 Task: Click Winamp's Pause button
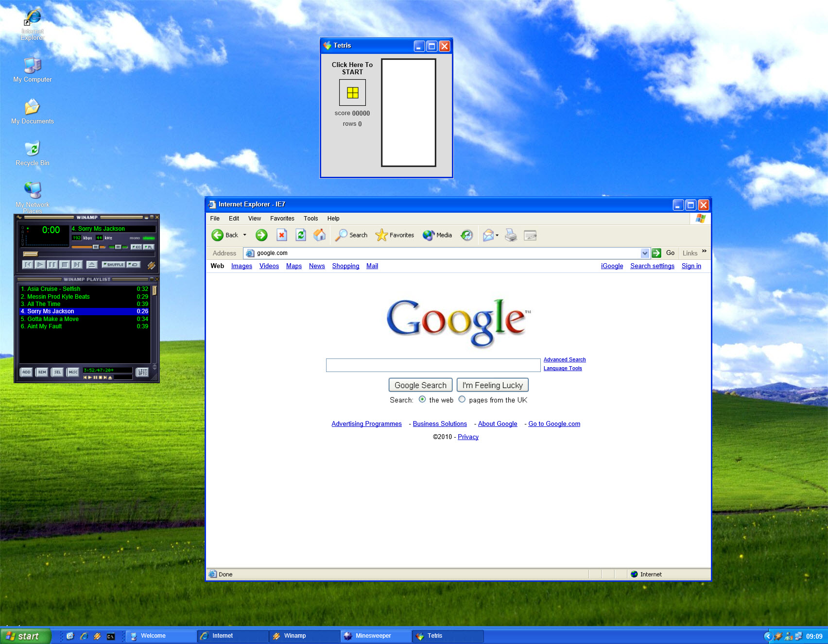tap(52, 265)
